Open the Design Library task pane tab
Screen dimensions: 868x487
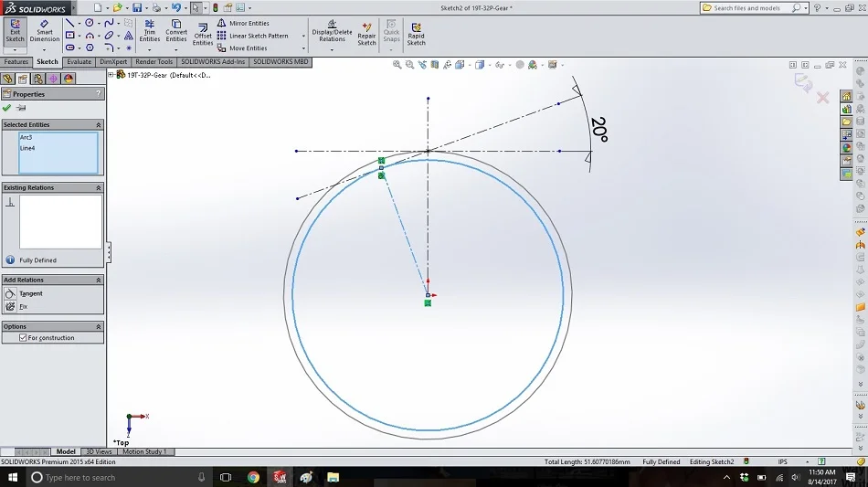pyautogui.click(x=846, y=109)
